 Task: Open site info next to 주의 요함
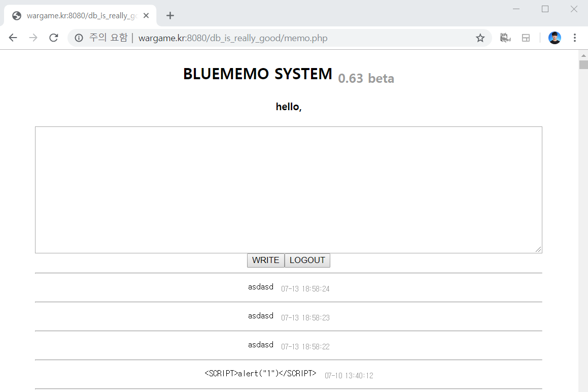point(79,38)
